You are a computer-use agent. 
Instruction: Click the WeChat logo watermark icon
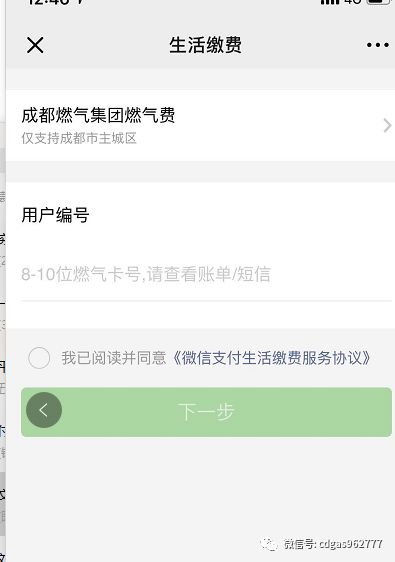pos(269,544)
